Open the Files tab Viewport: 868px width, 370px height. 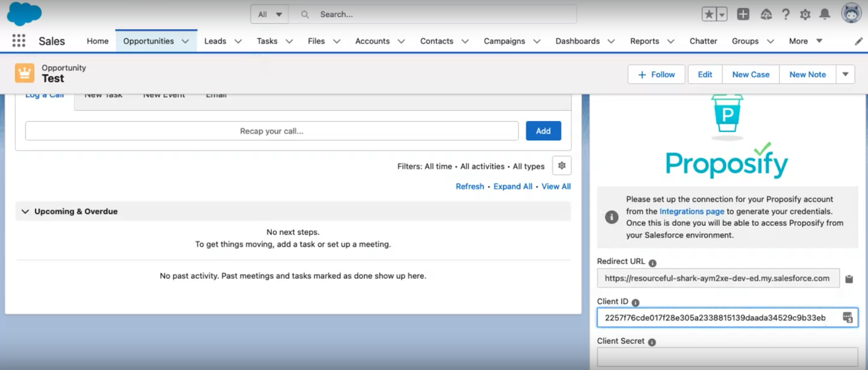[316, 41]
